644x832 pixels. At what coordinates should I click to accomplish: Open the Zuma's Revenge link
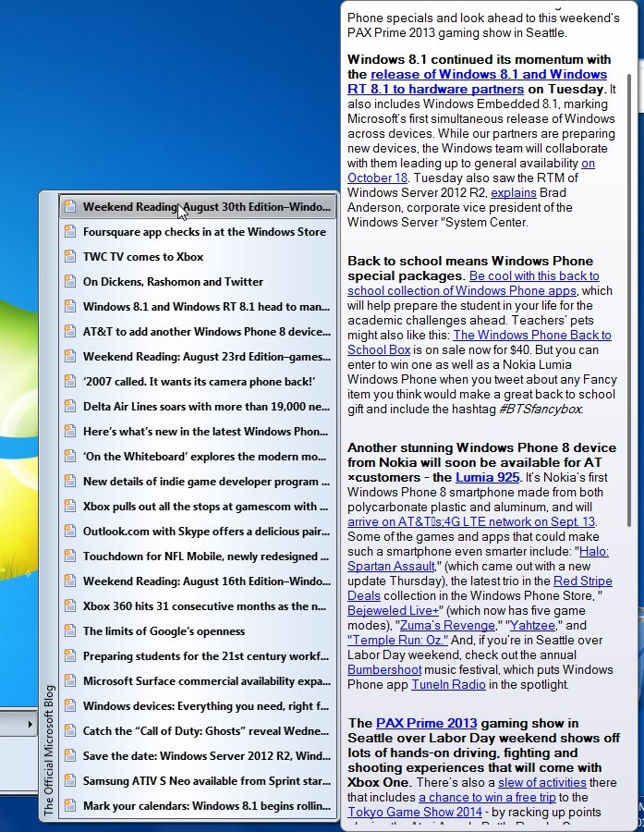coord(447,626)
